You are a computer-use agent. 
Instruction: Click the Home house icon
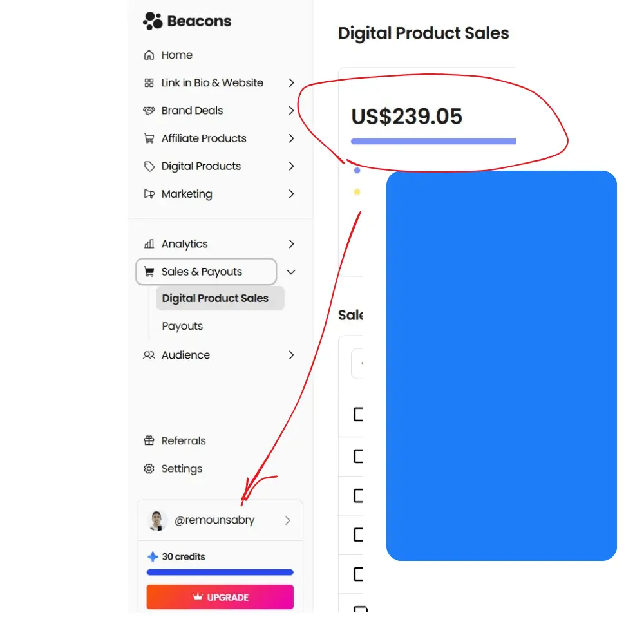click(x=149, y=55)
